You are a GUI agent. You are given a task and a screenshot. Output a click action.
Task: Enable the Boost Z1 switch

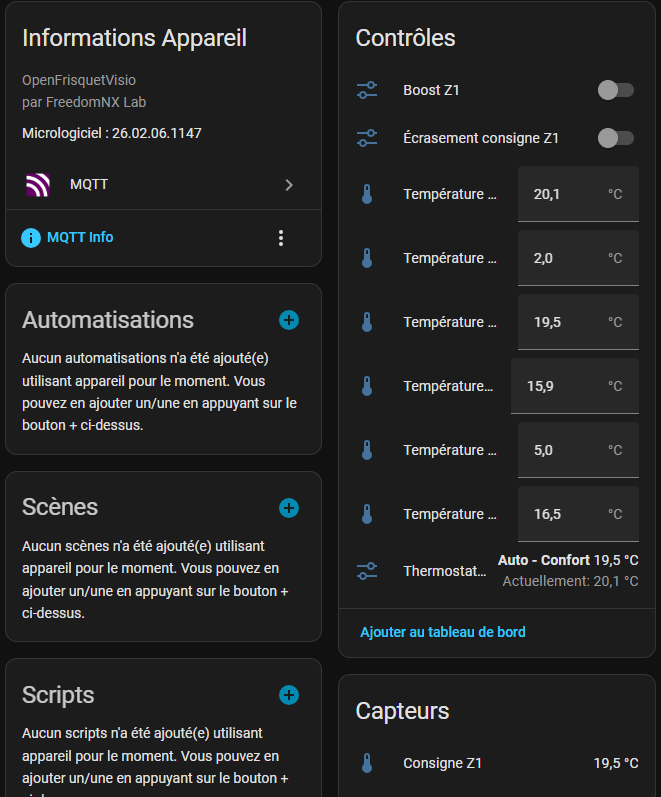[x=615, y=91]
